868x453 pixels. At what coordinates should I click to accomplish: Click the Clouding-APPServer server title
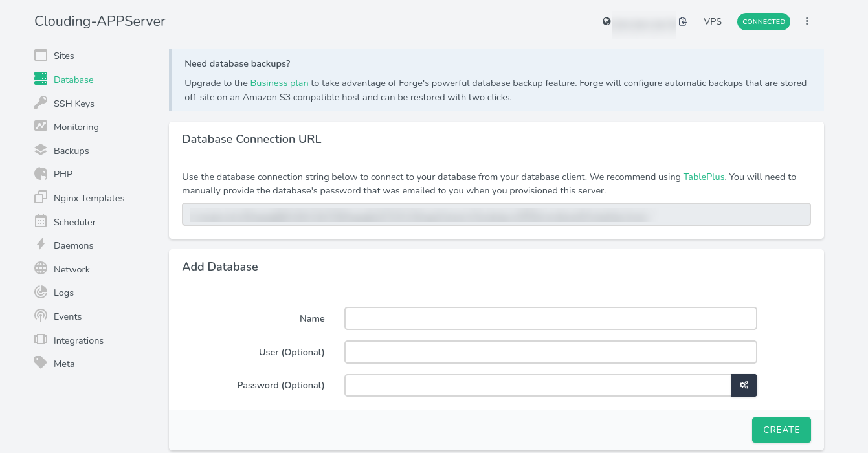pyautogui.click(x=100, y=21)
